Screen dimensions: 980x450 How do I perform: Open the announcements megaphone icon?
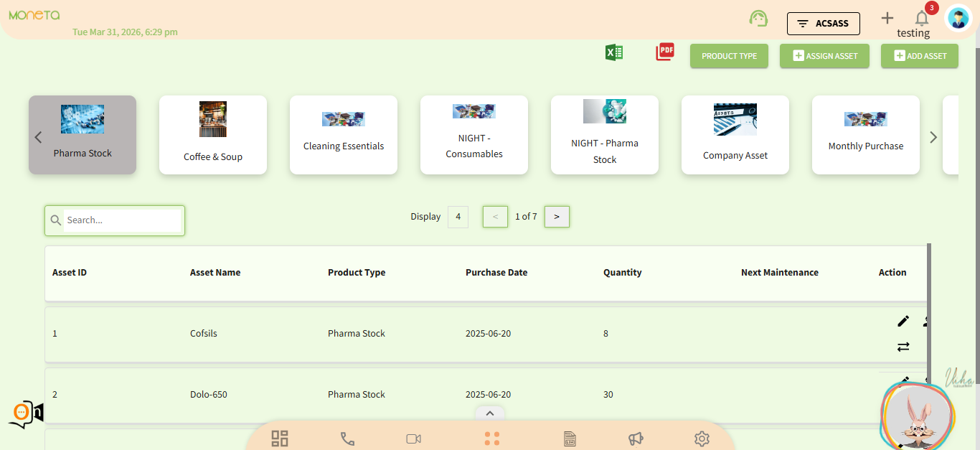point(635,439)
